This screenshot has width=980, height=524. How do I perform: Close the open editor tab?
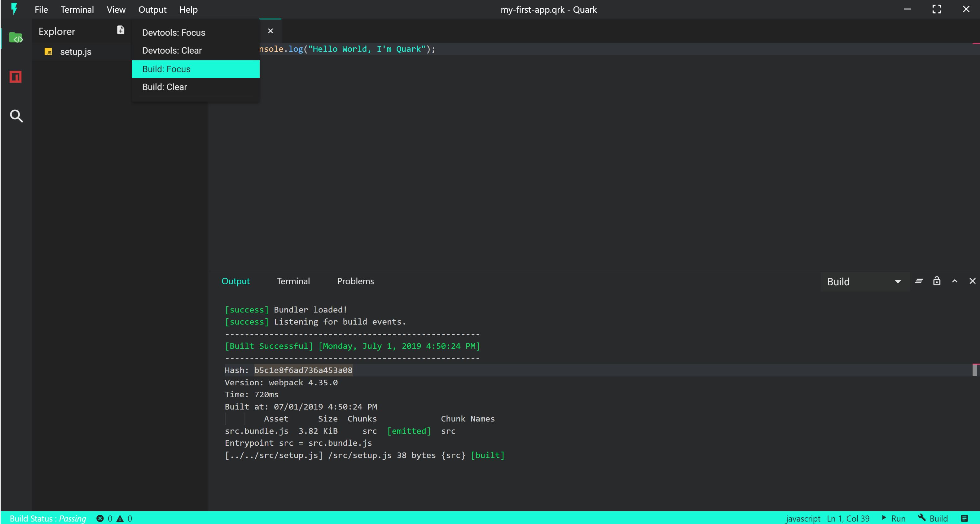(x=270, y=31)
